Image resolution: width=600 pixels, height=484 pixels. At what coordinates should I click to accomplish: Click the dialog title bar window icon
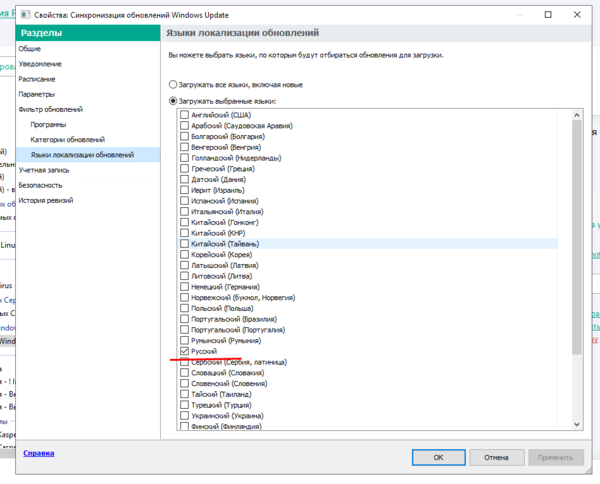26,15
